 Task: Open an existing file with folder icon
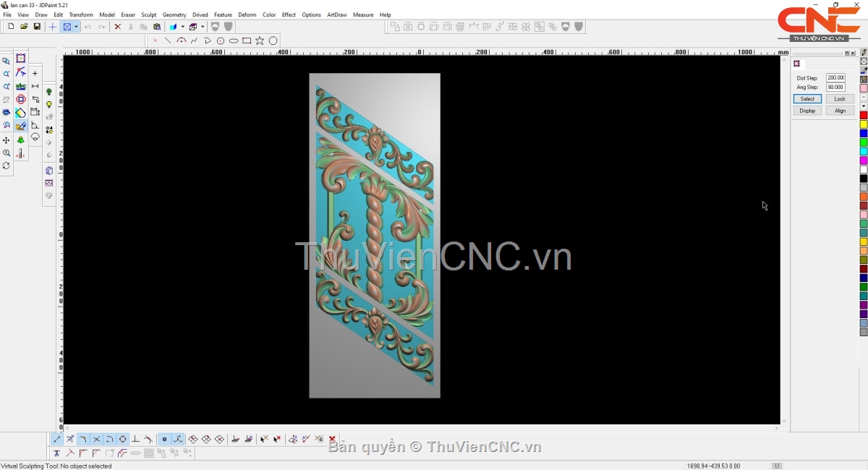24,27
